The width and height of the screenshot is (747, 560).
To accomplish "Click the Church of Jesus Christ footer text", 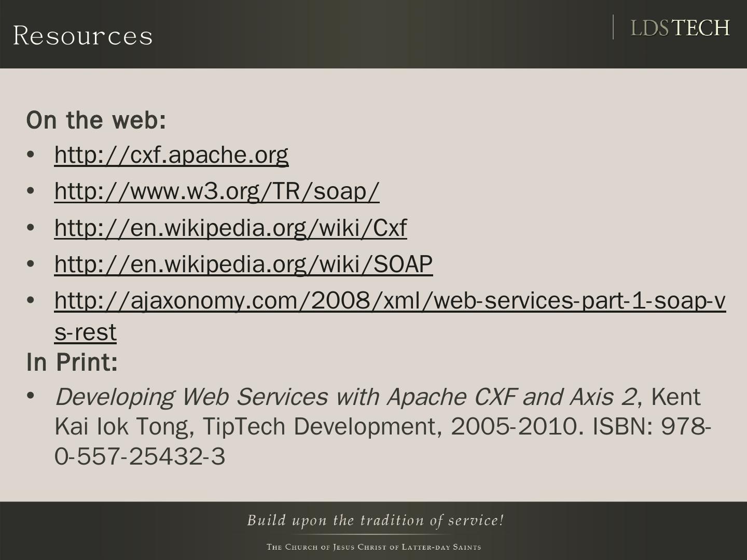I will [374, 547].
